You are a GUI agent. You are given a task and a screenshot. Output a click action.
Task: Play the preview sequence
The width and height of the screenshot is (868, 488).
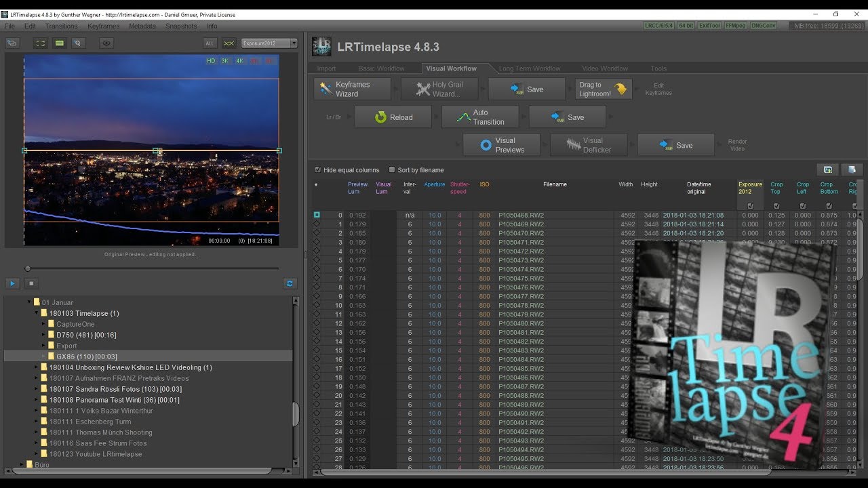(x=12, y=283)
